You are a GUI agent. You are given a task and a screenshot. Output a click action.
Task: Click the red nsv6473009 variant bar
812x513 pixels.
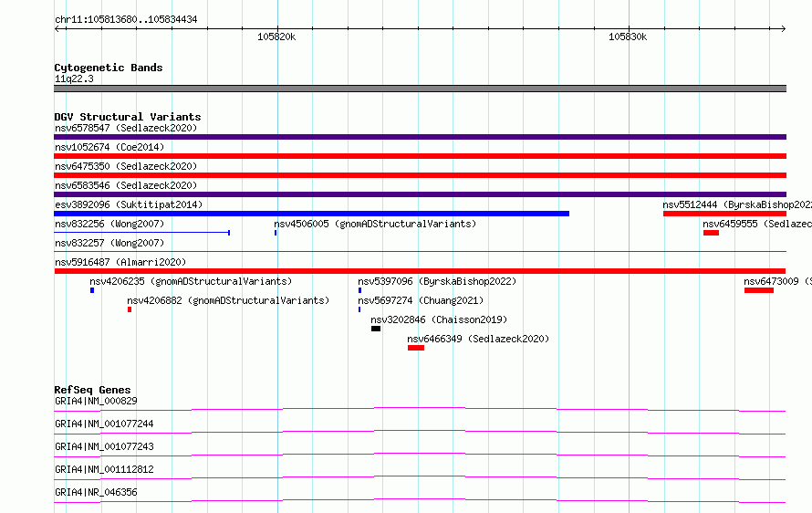click(759, 290)
